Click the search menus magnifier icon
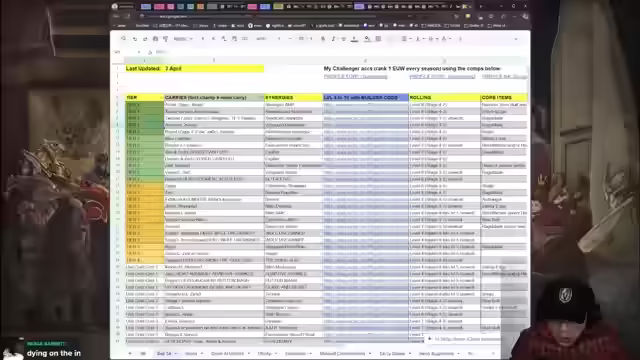This screenshot has width=640, height=360. (x=123, y=39)
